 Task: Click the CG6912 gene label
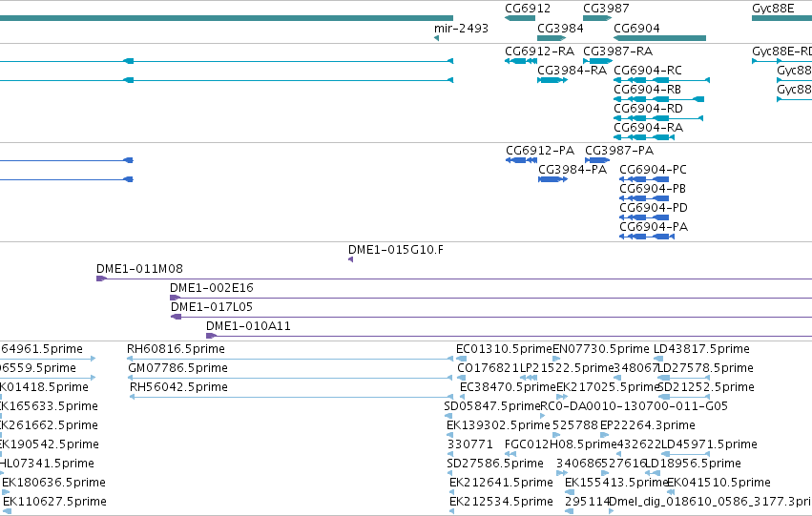[528, 9]
